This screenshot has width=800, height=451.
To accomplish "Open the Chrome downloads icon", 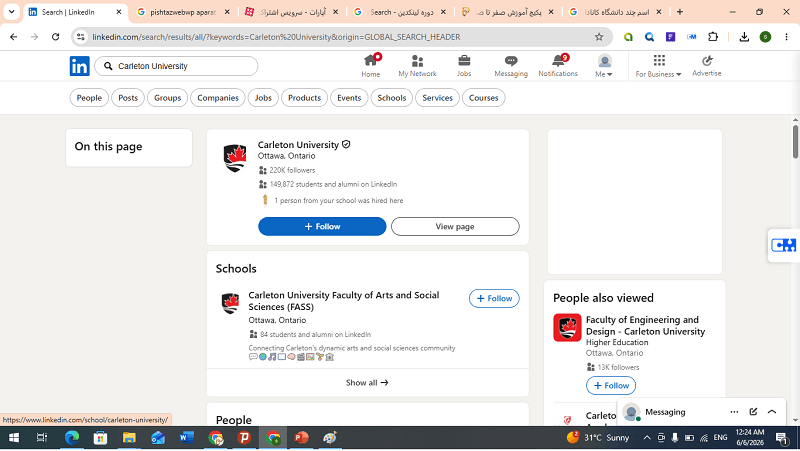I will point(744,37).
